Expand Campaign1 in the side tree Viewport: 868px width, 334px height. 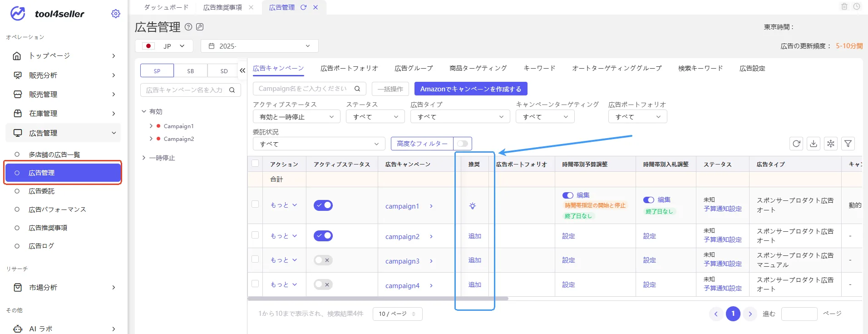tap(151, 126)
